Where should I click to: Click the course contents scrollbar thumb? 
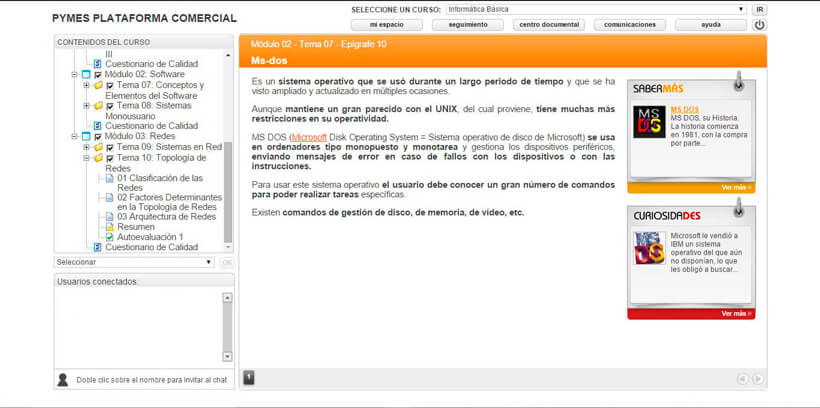point(228,191)
